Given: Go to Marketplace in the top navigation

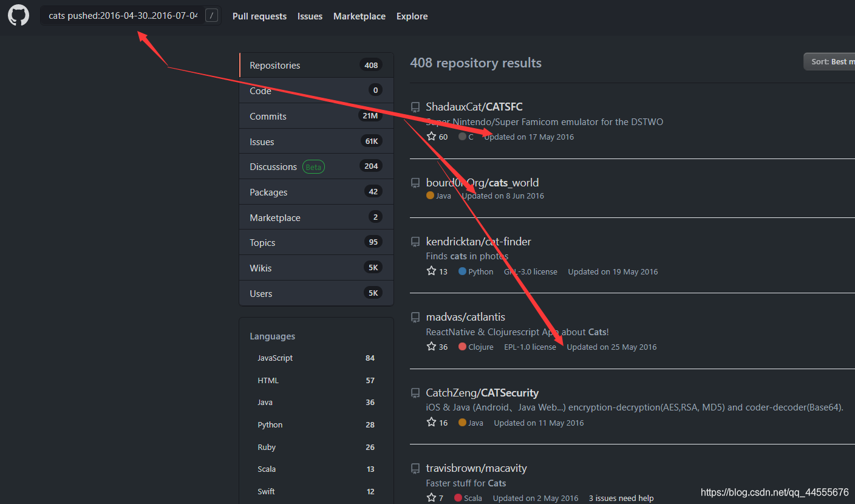Looking at the screenshot, I should click(359, 16).
